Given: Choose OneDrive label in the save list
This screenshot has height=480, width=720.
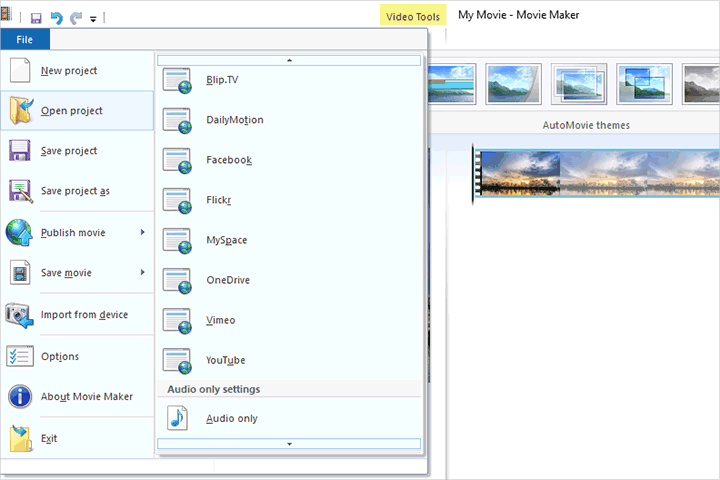Looking at the screenshot, I should (228, 280).
